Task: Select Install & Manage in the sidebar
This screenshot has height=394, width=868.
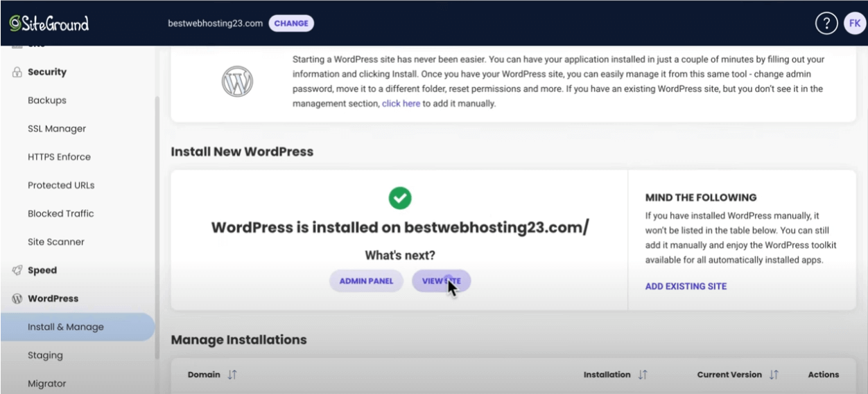Action: point(78,327)
